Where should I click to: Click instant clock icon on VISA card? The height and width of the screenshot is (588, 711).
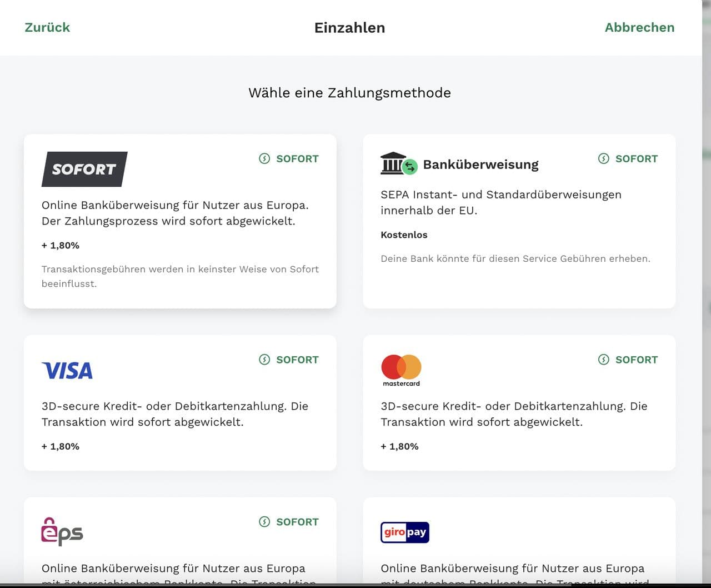point(264,360)
